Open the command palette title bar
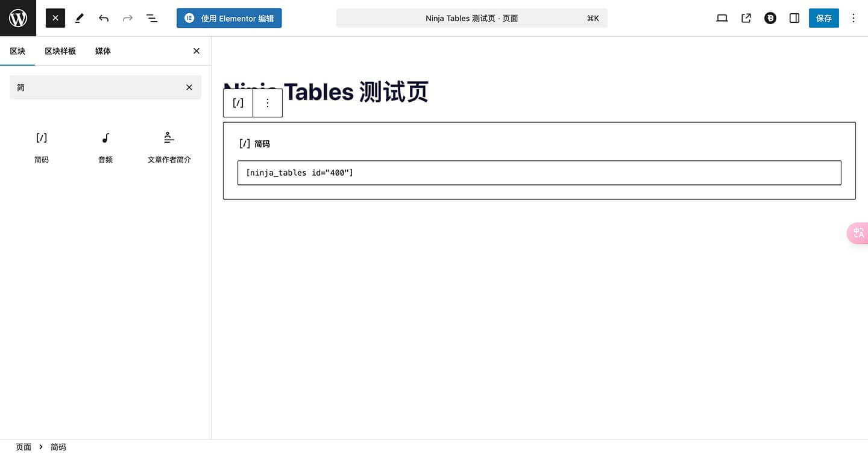Viewport: 868px width, 454px height. click(x=472, y=18)
